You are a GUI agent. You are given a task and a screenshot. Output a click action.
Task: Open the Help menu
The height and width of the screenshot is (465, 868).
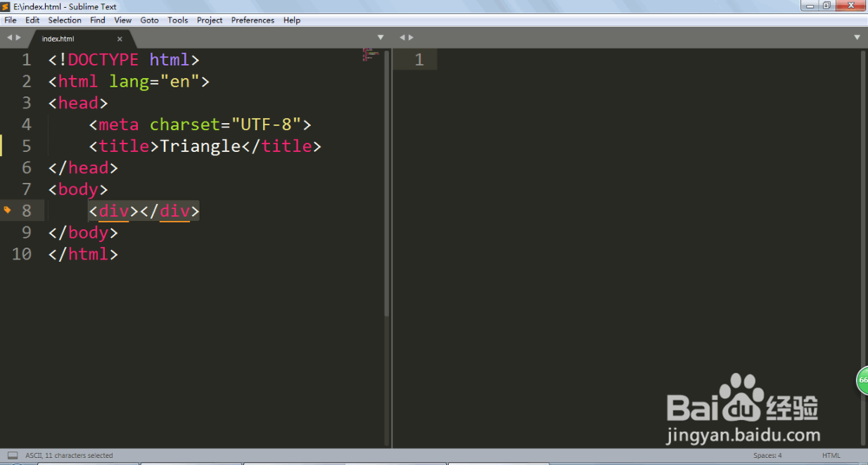292,20
